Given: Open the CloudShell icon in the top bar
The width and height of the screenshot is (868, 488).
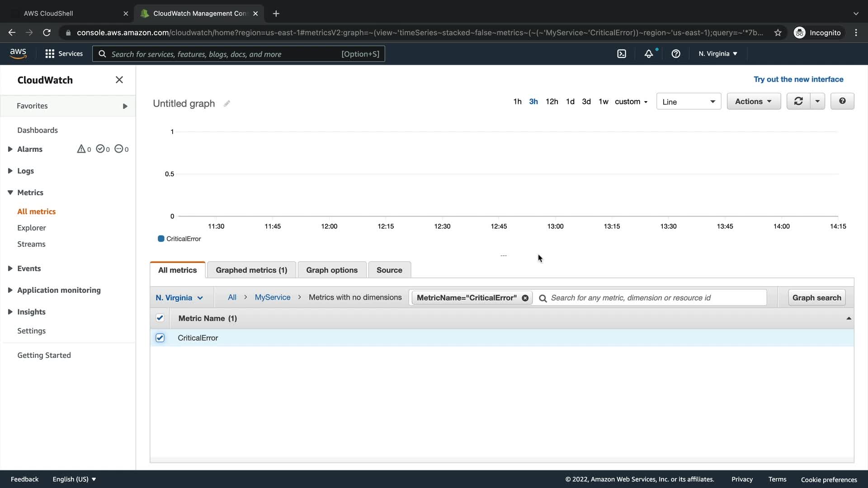Looking at the screenshot, I should tap(622, 54).
